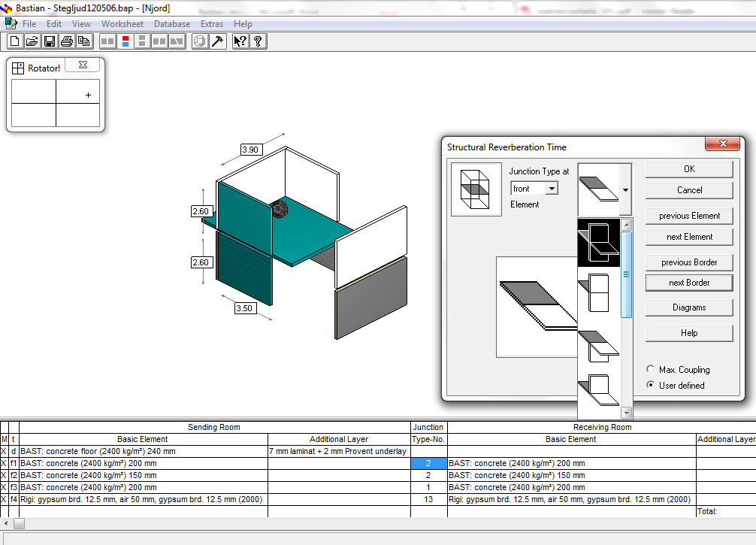Choose the third junction type thumbnail

click(x=599, y=347)
